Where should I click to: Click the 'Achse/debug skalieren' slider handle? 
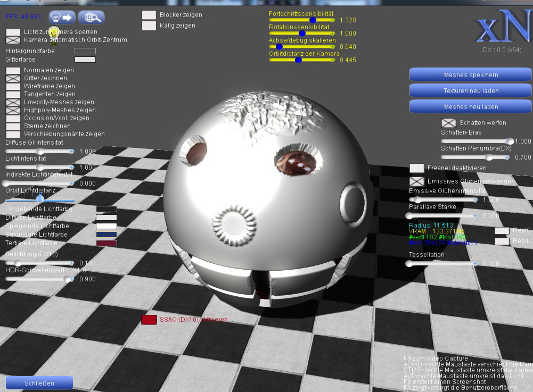click(279, 46)
